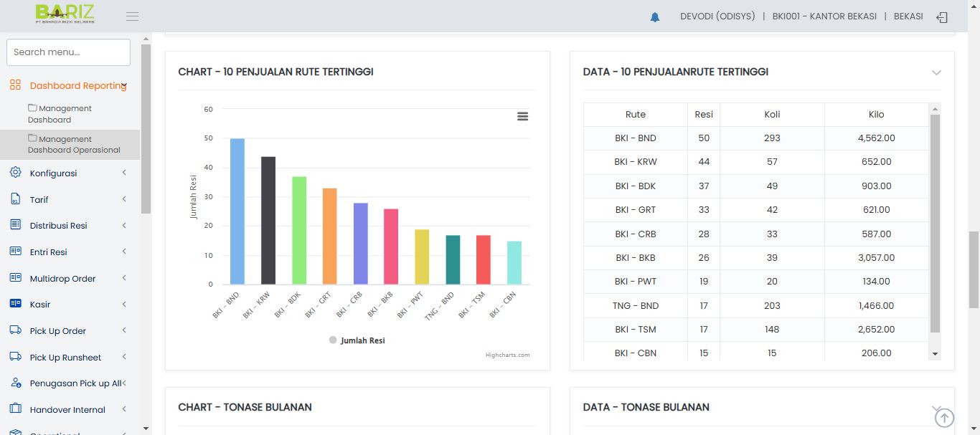This screenshot has height=435, width=980.
Task: Toggle the hamburger sidebar menu icon
Action: [x=132, y=16]
